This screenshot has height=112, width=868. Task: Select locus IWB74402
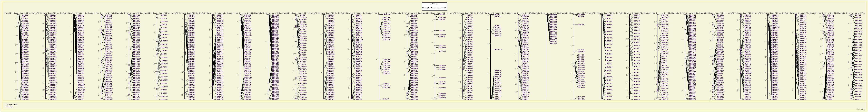(x=442, y=51)
